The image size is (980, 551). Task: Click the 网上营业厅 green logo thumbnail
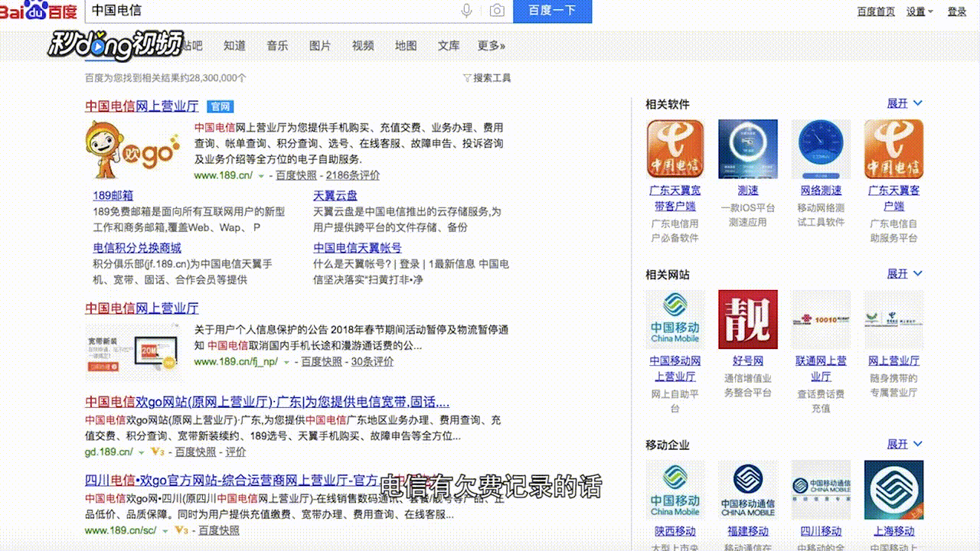tap(893, 319)
